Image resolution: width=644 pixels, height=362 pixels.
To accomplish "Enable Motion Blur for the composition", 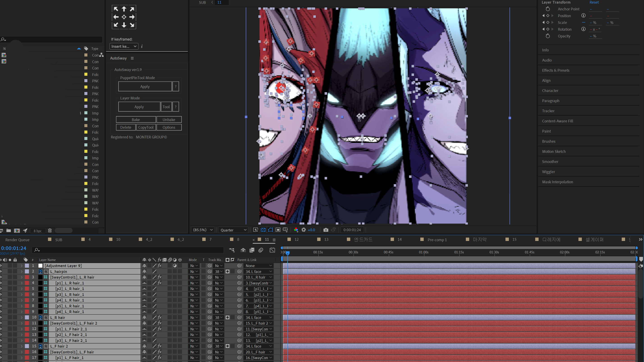I will point(261,250).
